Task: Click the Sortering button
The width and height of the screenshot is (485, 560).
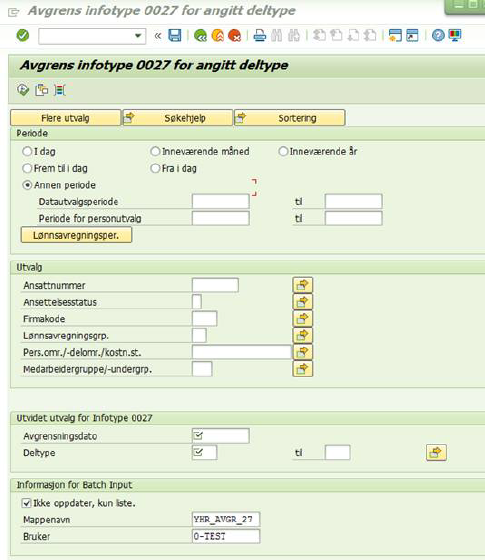Action: click(290, 118)
